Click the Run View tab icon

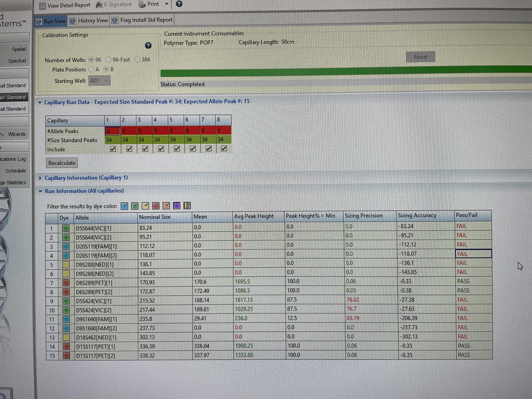tap(39, 22)
